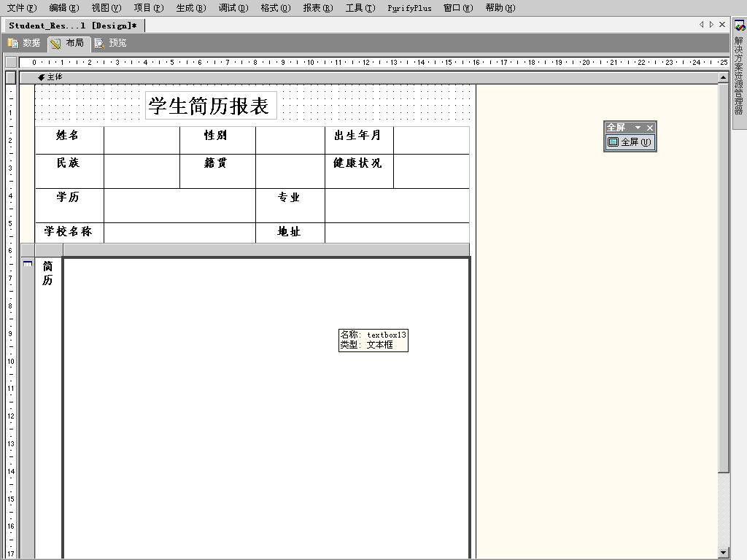Switch to the 数据 tab

point(24,43)
